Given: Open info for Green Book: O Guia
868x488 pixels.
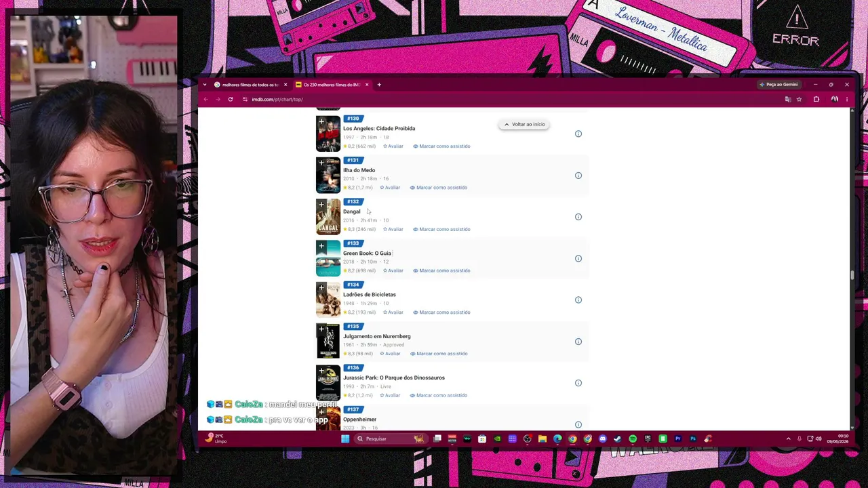Looking at the screenshot, I should click(x=578, y=258).
